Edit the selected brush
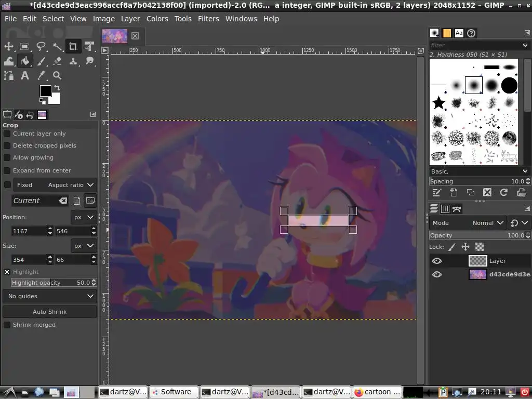 tap(436, 193)
